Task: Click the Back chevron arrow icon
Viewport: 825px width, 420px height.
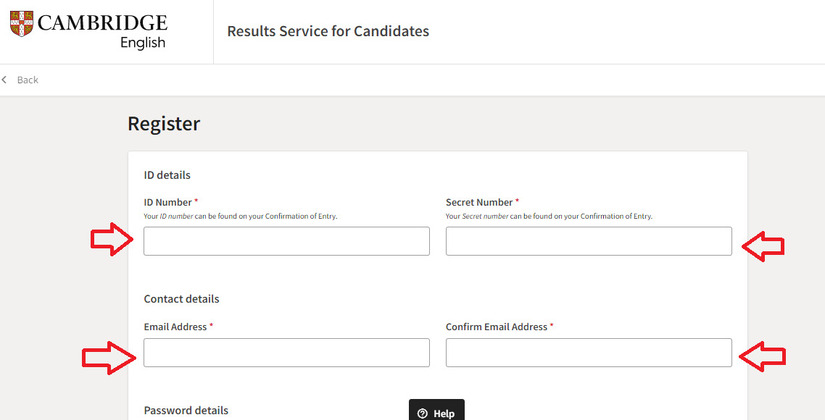Action: coord(5,80)
